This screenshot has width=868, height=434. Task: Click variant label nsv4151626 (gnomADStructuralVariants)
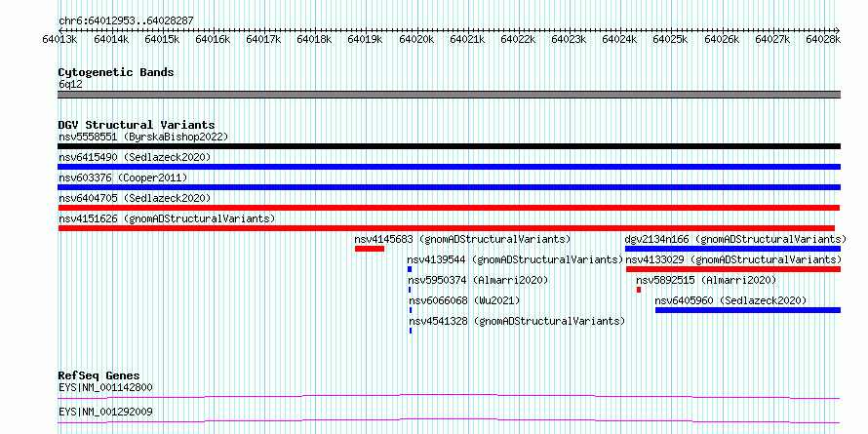point(167,218)
